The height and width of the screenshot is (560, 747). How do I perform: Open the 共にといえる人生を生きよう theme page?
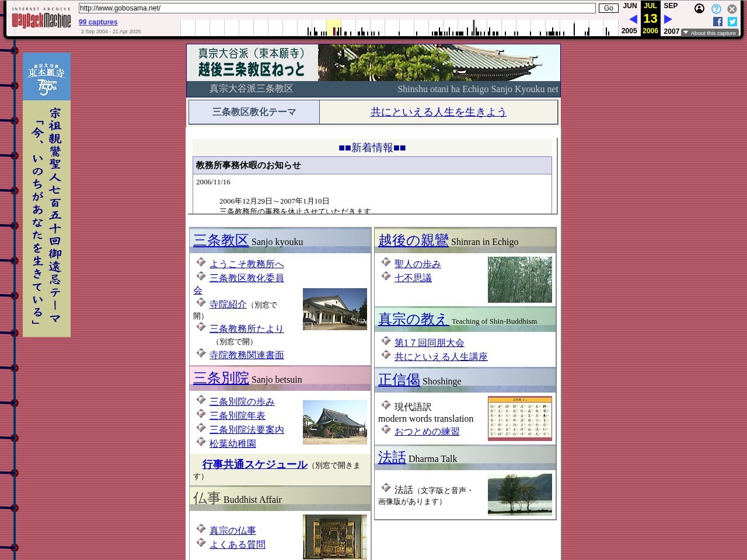click(438, 112)
